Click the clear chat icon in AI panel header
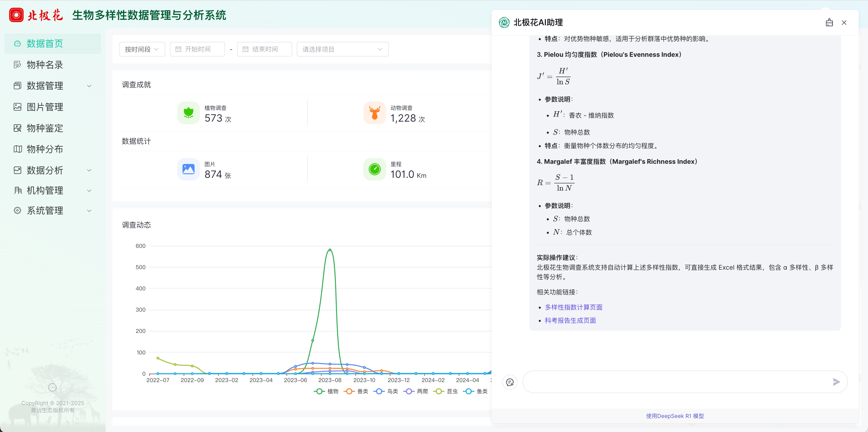 (x=829, y=23)
